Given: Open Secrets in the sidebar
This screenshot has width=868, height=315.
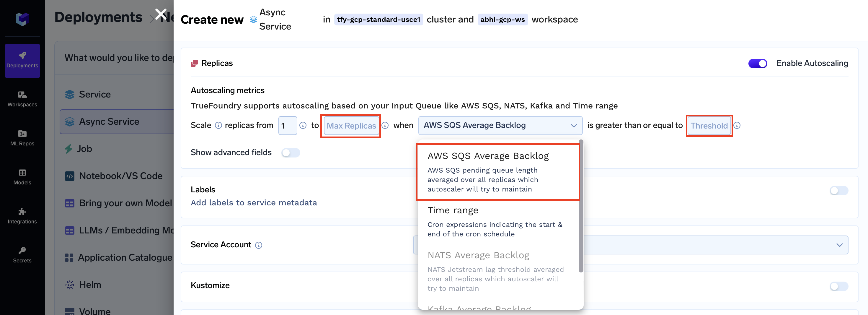Looking at the screenshot, I should click(x=22, y=255).
